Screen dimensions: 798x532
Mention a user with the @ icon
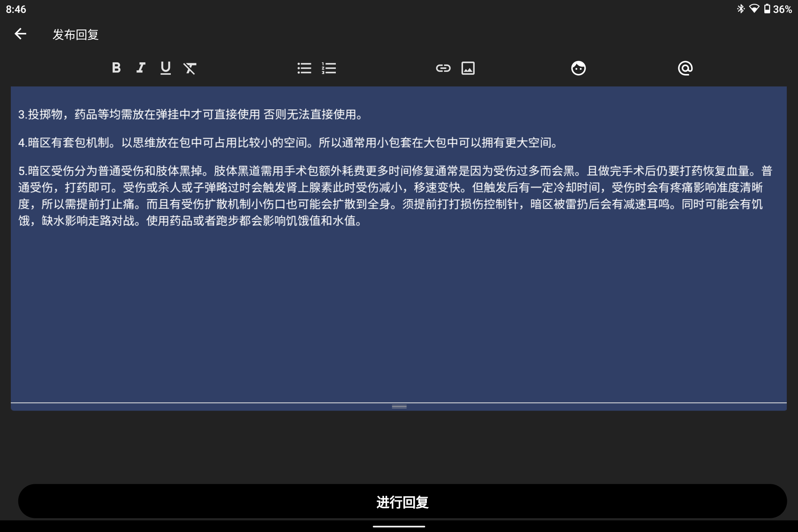685,68
